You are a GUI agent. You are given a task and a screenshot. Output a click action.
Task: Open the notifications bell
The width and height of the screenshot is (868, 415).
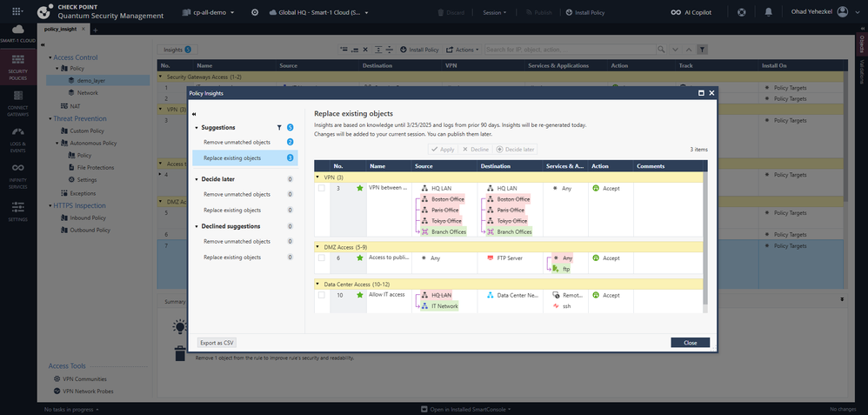(768, 12)
